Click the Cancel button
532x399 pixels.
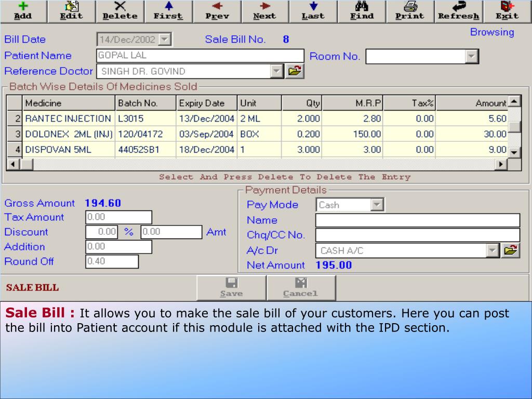[301, 288]
